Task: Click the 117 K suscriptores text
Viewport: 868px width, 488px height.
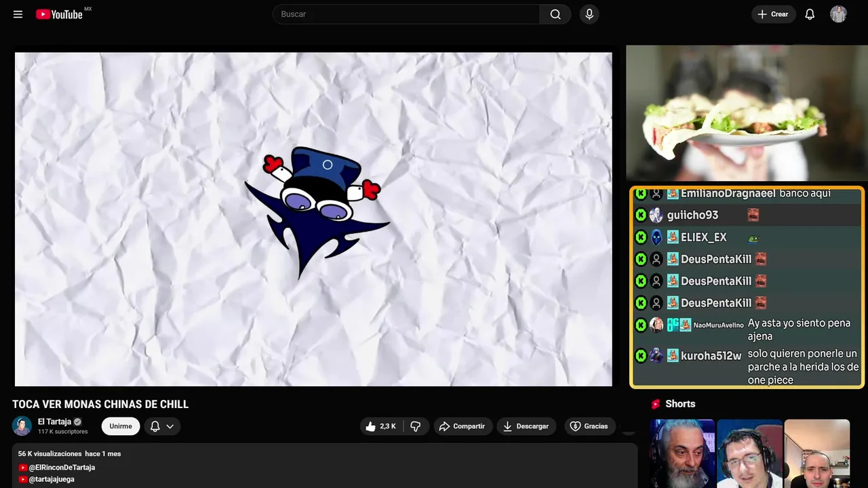Action: click(63, 432)
